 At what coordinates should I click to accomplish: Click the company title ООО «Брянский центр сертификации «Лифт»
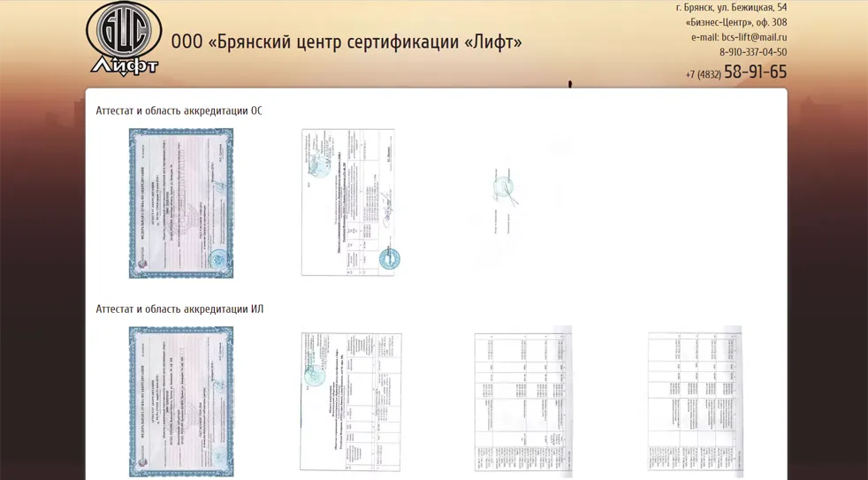[346, 42]
